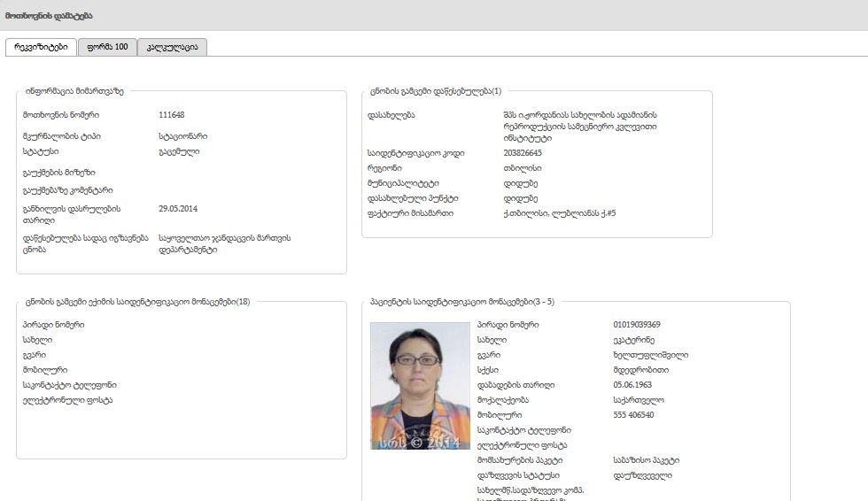Switch to the რეკვიზიტები tab
Screen dimensions: 868x501
[41, 48]
